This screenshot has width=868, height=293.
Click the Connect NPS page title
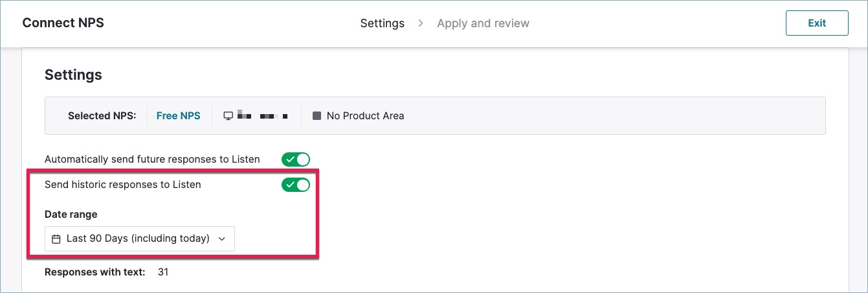click(63, 23)
